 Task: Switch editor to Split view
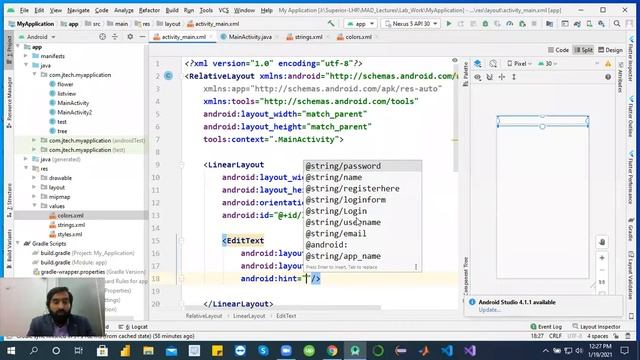[583, 50]
